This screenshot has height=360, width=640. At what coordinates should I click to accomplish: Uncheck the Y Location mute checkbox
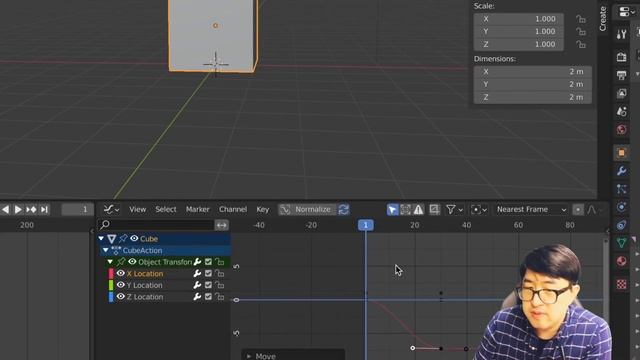click(208, 285)
